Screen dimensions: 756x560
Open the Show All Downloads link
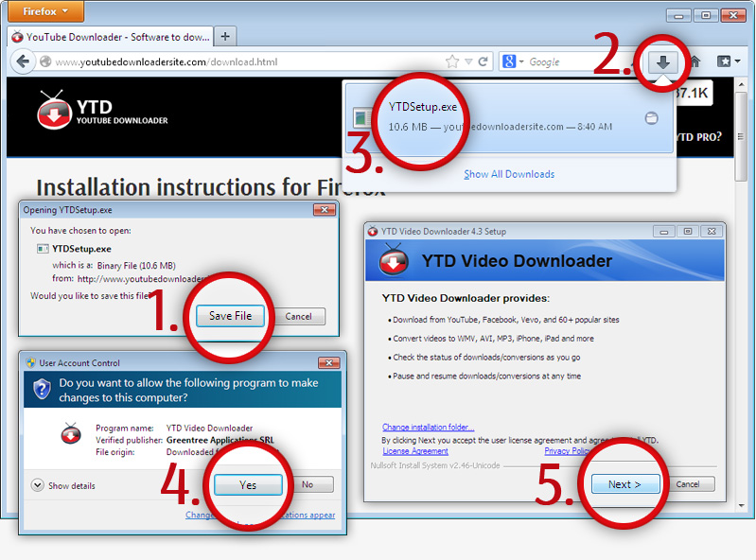509,174
